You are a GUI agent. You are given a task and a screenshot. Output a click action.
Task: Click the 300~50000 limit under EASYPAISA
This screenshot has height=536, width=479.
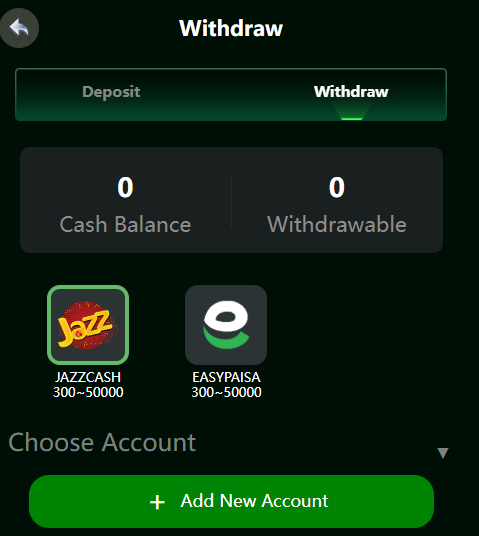226,392
